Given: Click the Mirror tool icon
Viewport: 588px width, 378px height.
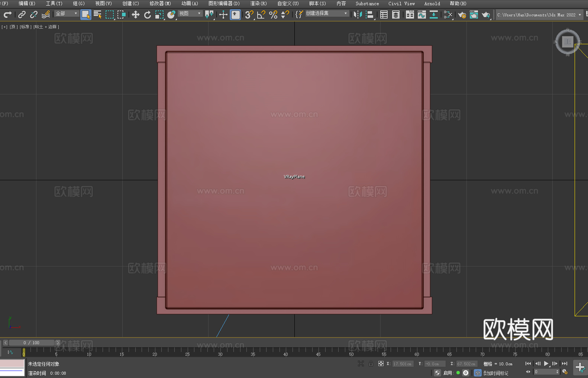Looking at the screenshot, I should coord(358,14).
